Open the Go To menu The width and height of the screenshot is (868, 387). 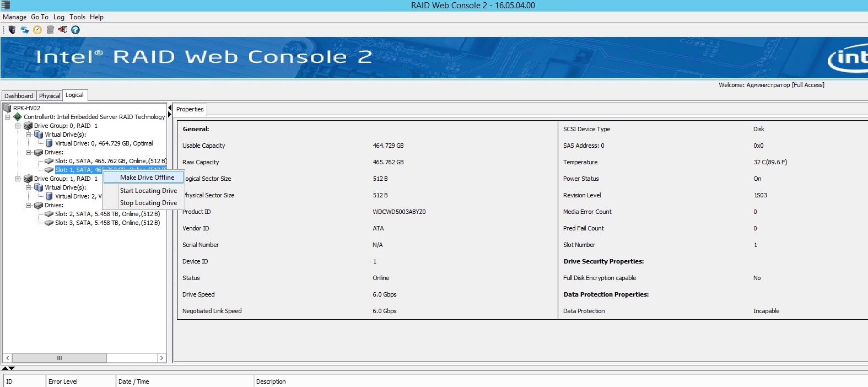pos(40,17)
